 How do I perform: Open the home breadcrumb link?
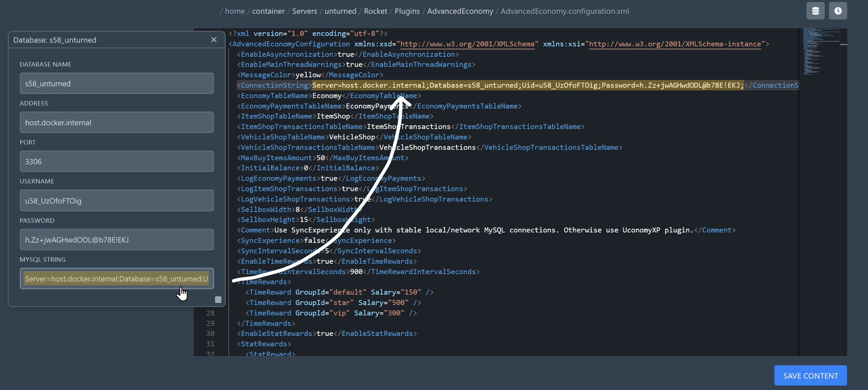[234, 11]
